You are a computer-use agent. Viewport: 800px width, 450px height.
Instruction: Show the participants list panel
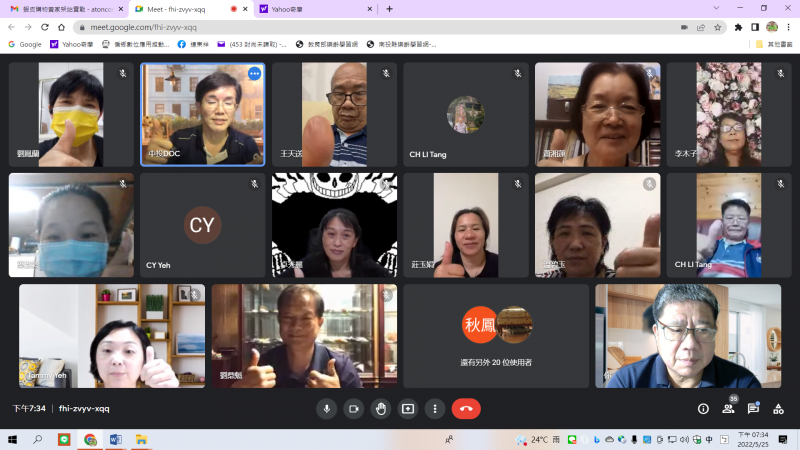point(729,408)
